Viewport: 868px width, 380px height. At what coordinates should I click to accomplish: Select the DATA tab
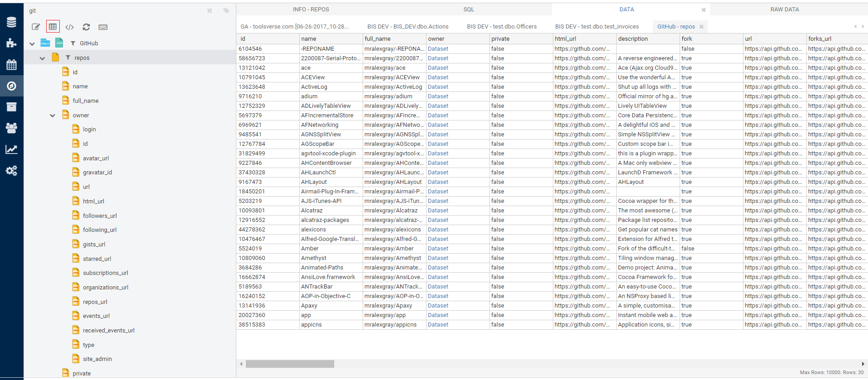(x=627, y=9)
